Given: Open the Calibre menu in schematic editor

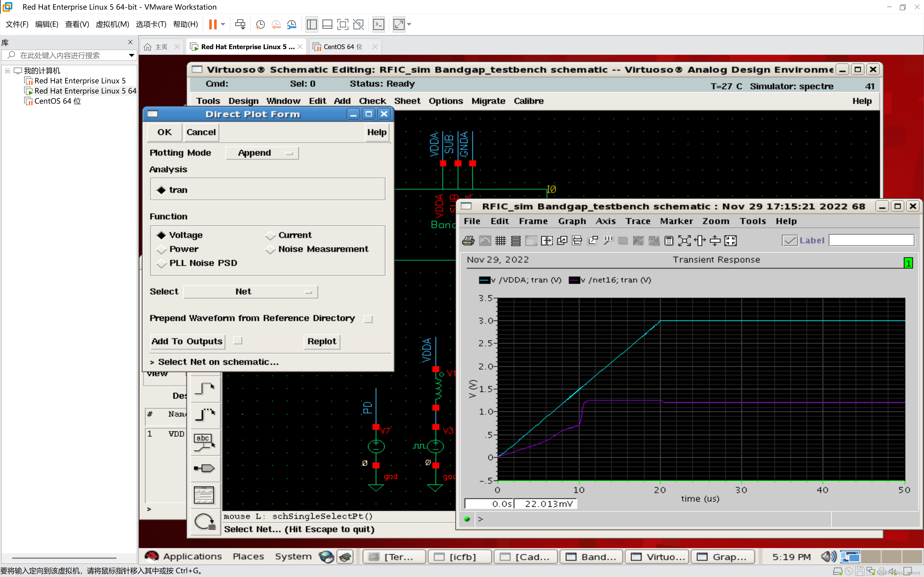Looking at the screenshot, I should (528, 101).
